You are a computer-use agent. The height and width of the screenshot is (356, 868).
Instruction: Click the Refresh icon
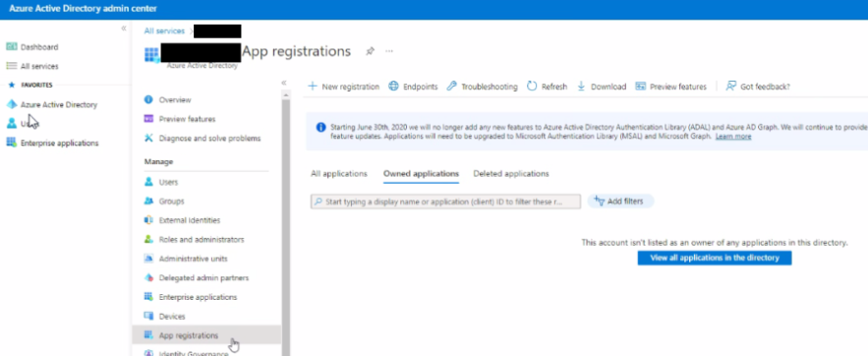pyautogui.click(x=532, y=87)
